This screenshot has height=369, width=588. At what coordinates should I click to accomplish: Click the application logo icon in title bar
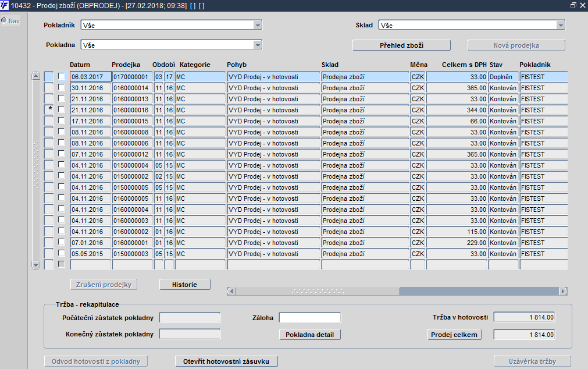[5, 6]
